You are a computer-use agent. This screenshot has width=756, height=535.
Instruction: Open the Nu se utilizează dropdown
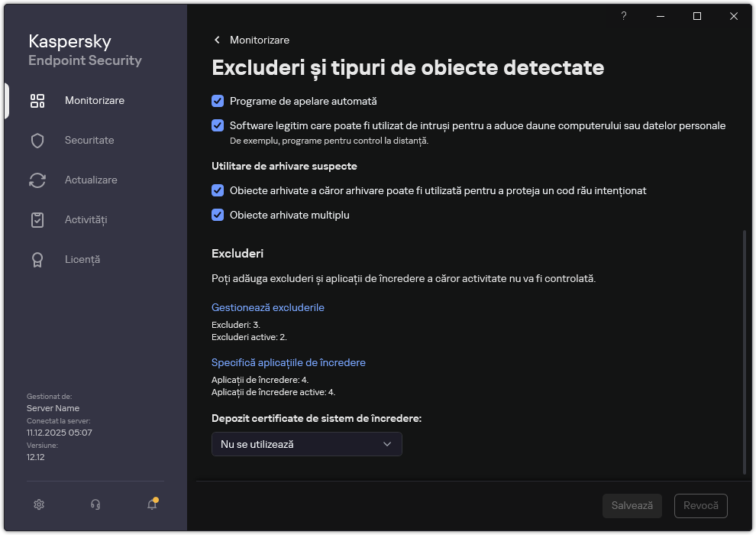(x=306, y=444)
